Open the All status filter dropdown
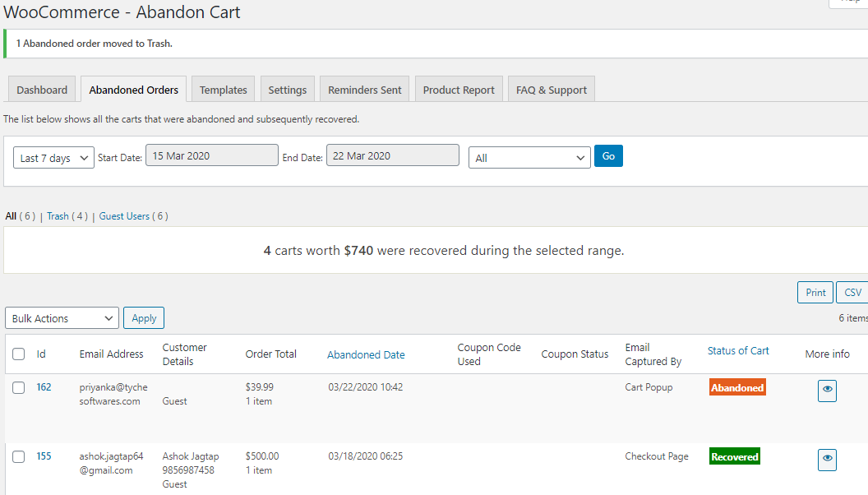Viewport: 868px width, 495px height. (x=529, y=158)
